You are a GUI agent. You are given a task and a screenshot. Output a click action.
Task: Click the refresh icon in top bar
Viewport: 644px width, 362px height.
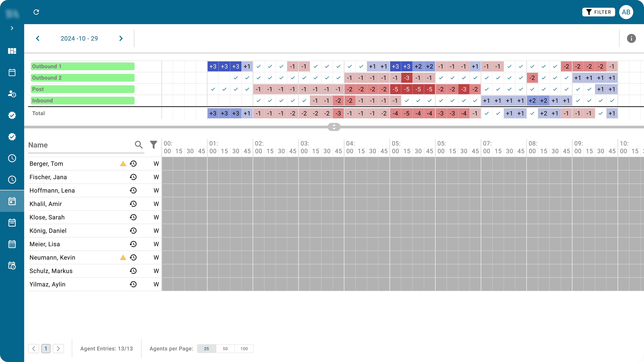tap(36, 12)
